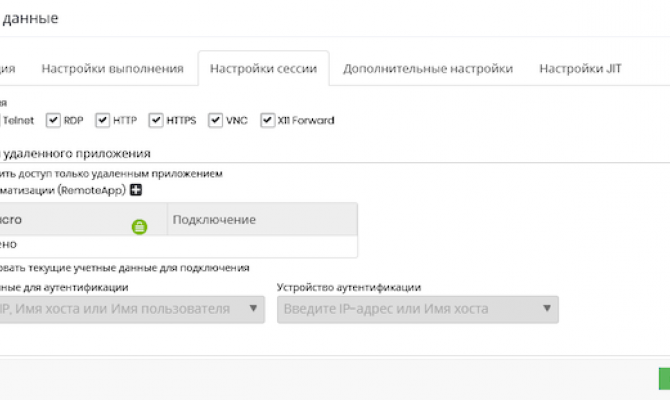Select the Настройки JIT tab
Image resolution: width=670 pixels, height=400 pixels.
coord(580,69)
